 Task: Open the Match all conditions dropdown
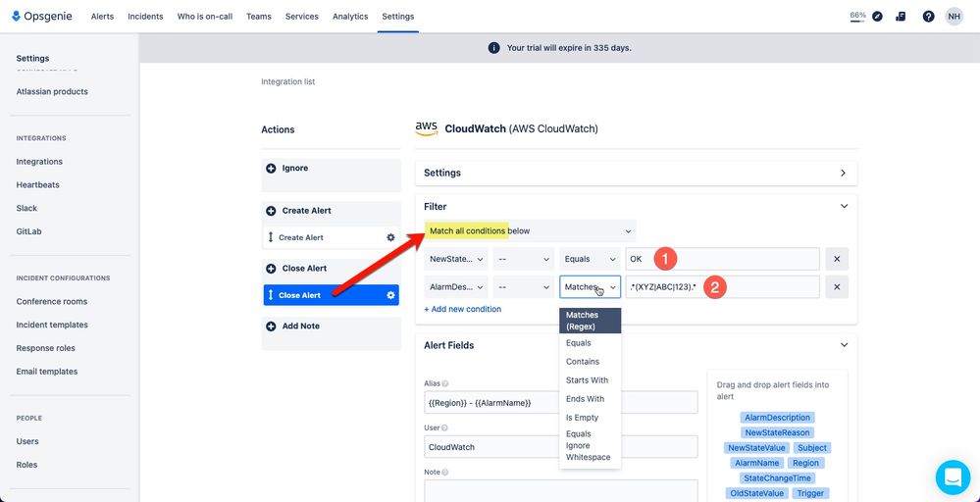tap(530, 231)
